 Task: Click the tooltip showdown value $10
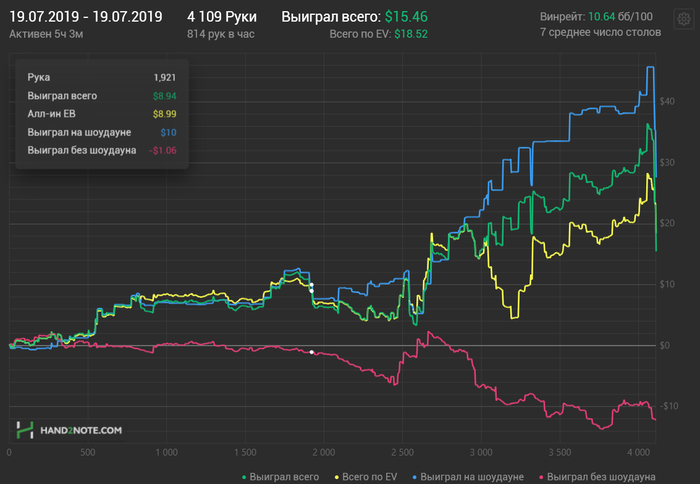(x=168, y=133)
